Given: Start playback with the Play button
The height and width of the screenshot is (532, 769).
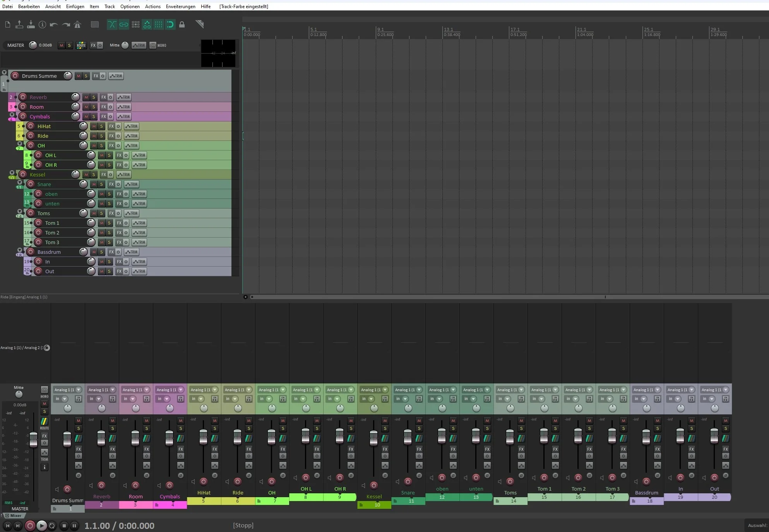Looking at the screenshot, I should click(41, 525).
